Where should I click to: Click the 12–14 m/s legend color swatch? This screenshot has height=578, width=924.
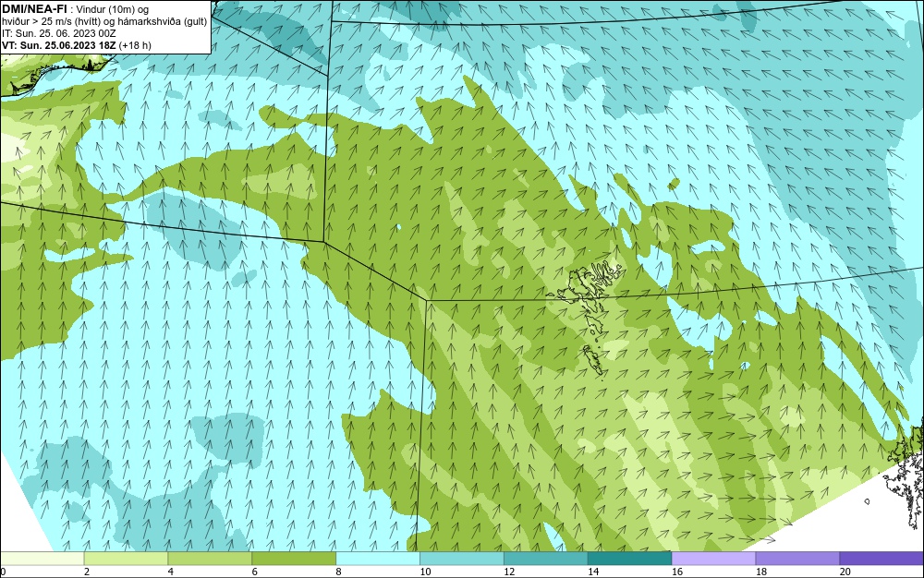click(546, 558)
